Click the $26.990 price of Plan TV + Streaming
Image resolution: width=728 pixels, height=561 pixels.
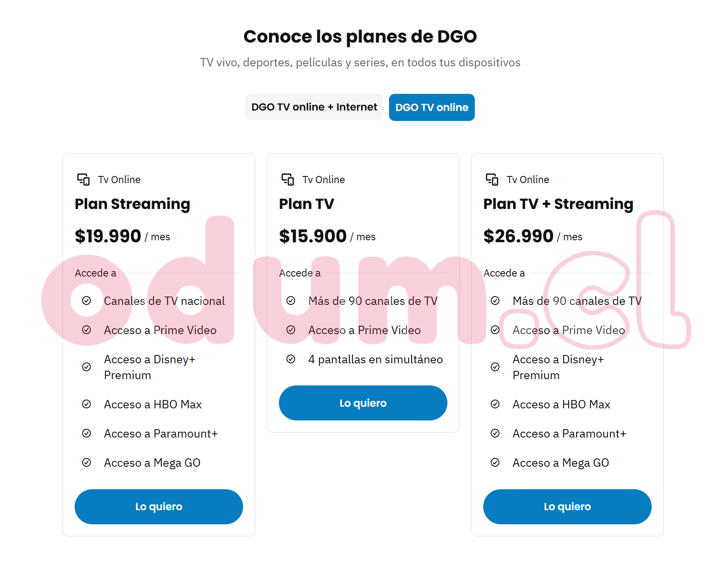(x=518, y=236)
